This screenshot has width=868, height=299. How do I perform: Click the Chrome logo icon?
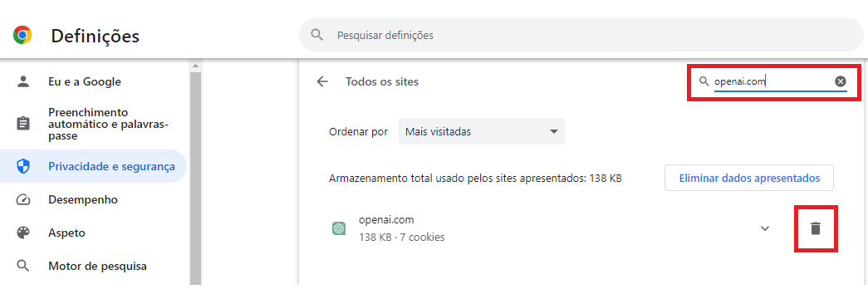tap(22, 36)
